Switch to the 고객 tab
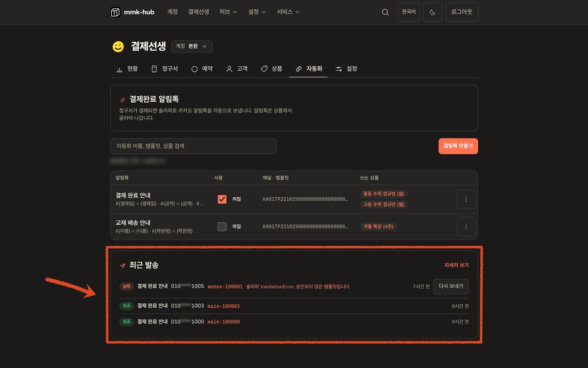This screenshot has height=368, width=588. tap(237, 69)
